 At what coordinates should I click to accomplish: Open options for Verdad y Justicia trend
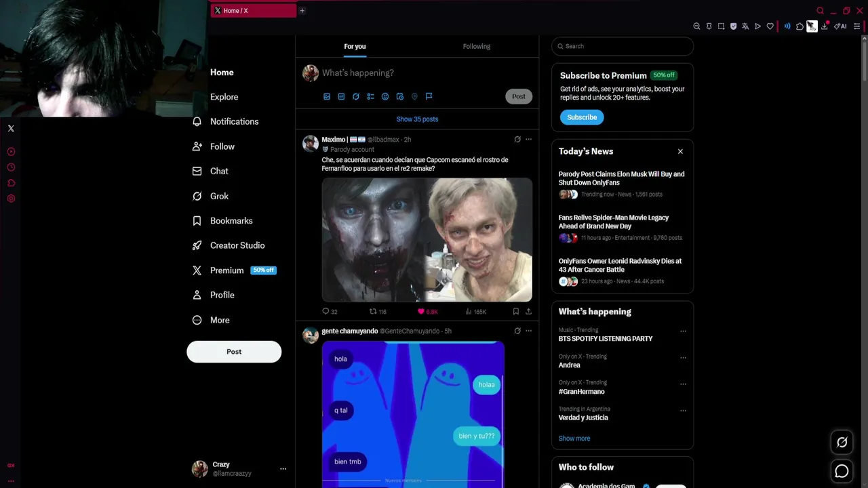(683, 410)
